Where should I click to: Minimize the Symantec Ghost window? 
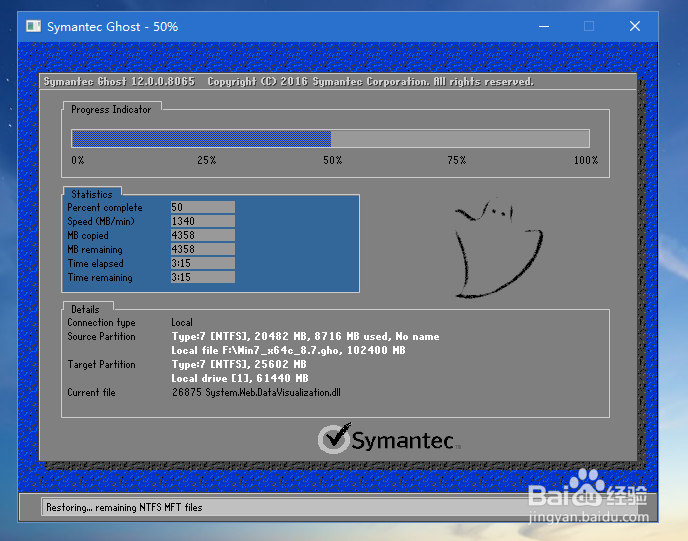point(544,26)
